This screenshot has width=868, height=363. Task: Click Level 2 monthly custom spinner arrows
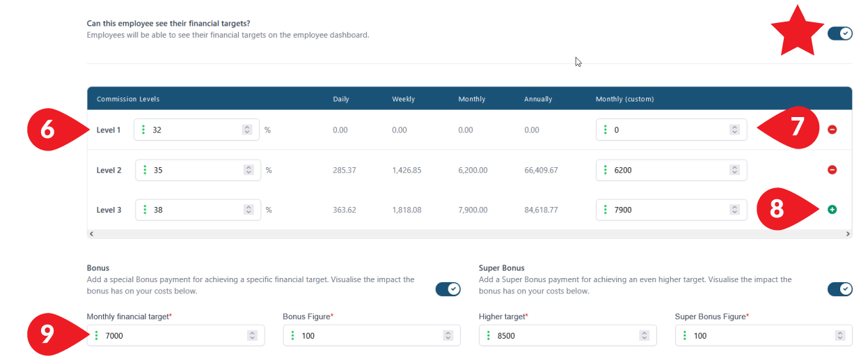(734, 170)
